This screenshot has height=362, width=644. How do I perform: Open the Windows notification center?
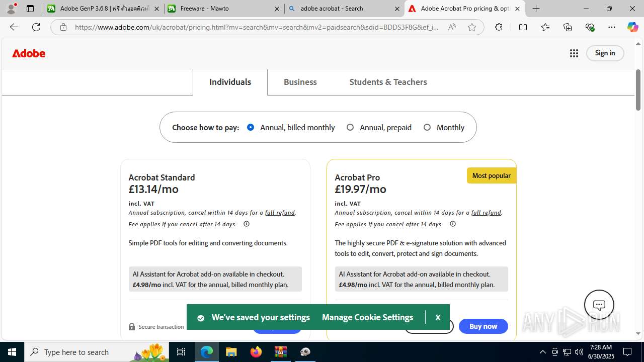click(627, 352)
